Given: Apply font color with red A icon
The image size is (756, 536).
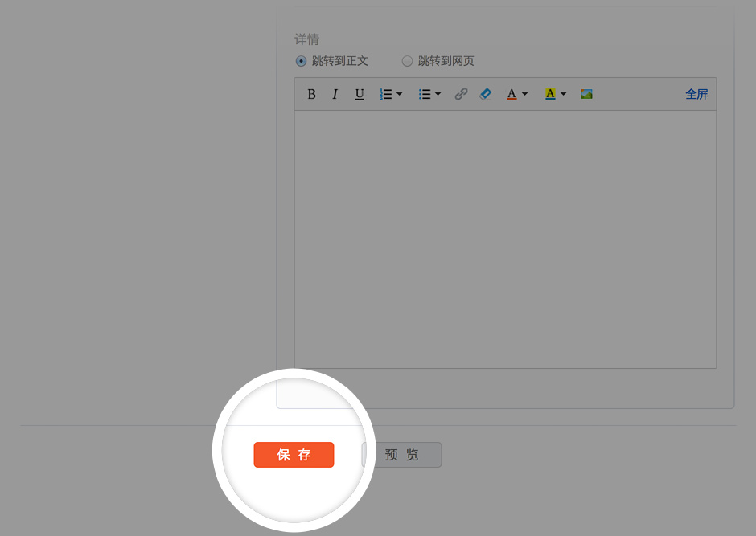Looking at the screenshot, I should coord(512,94).
